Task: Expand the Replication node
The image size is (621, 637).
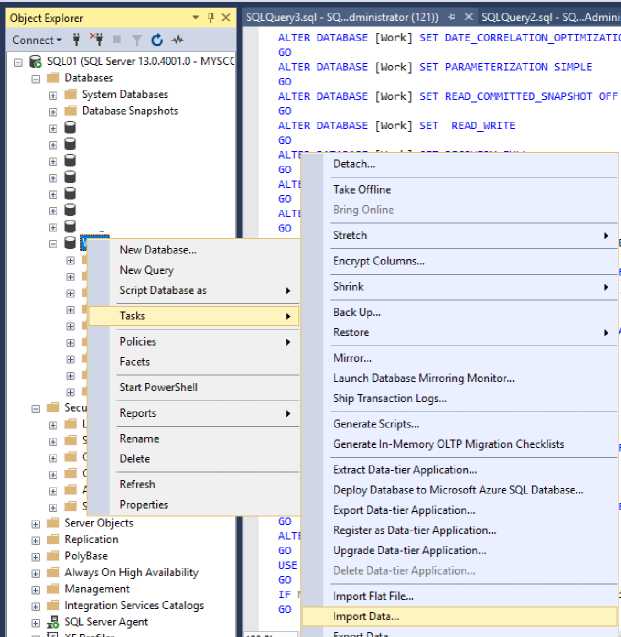Action: [x=36, y=540]
